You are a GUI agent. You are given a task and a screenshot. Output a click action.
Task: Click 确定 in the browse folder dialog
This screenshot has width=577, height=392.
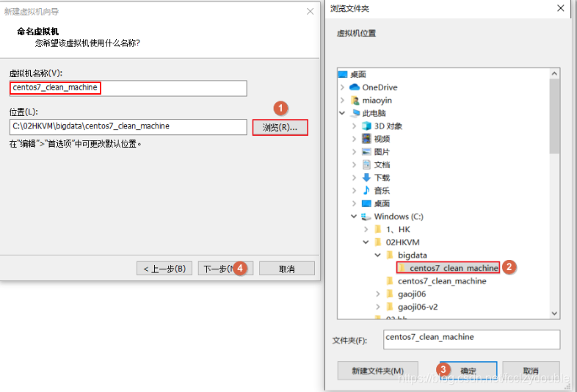pos(468,371)
